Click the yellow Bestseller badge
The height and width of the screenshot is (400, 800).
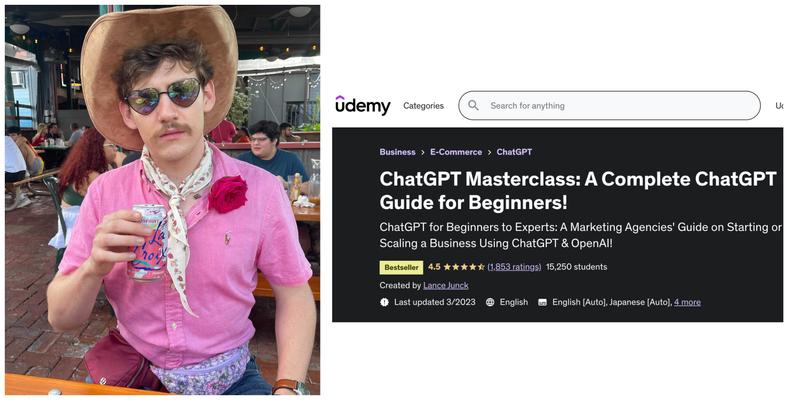(x=402, y=267)
